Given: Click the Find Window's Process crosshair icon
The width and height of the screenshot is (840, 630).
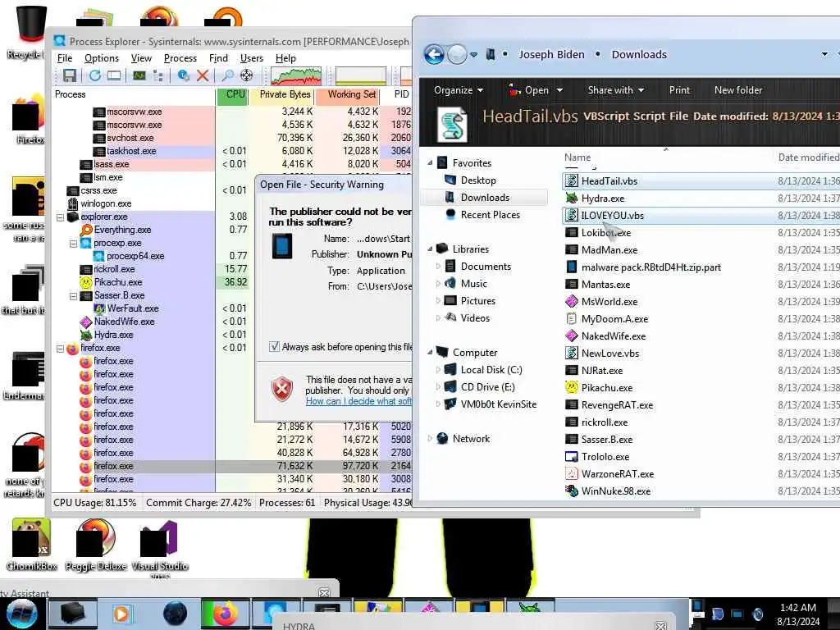Looking at the screenshot, I should [x=246, y=75].
